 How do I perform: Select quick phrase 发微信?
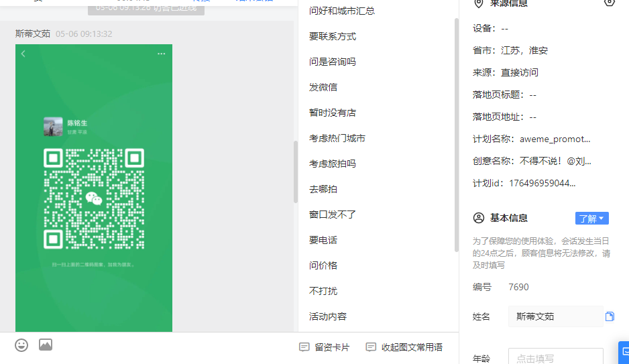323,87
